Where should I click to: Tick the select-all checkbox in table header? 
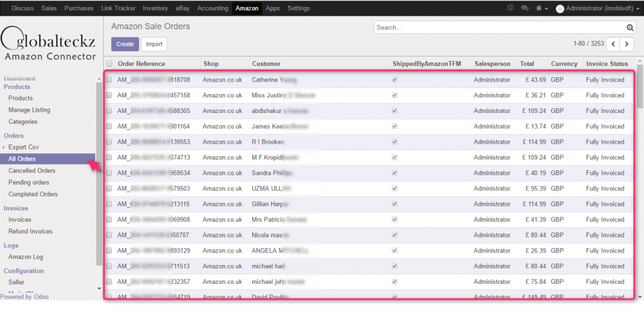pos(109,64)
